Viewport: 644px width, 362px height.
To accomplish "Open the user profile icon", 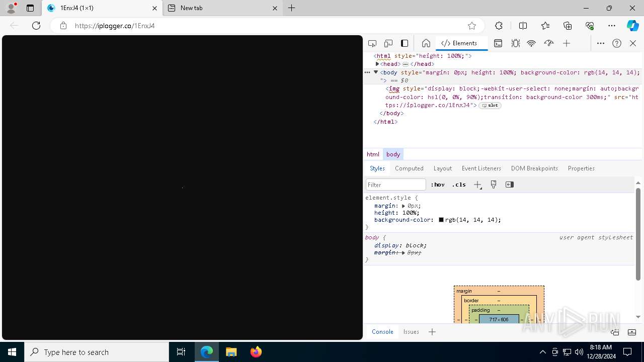I will point(11,8).
